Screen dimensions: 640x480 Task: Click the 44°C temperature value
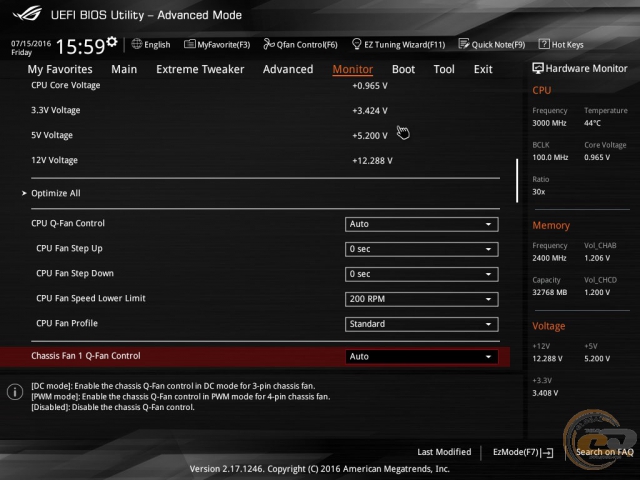pyautogui.click(x=592, y=123)
